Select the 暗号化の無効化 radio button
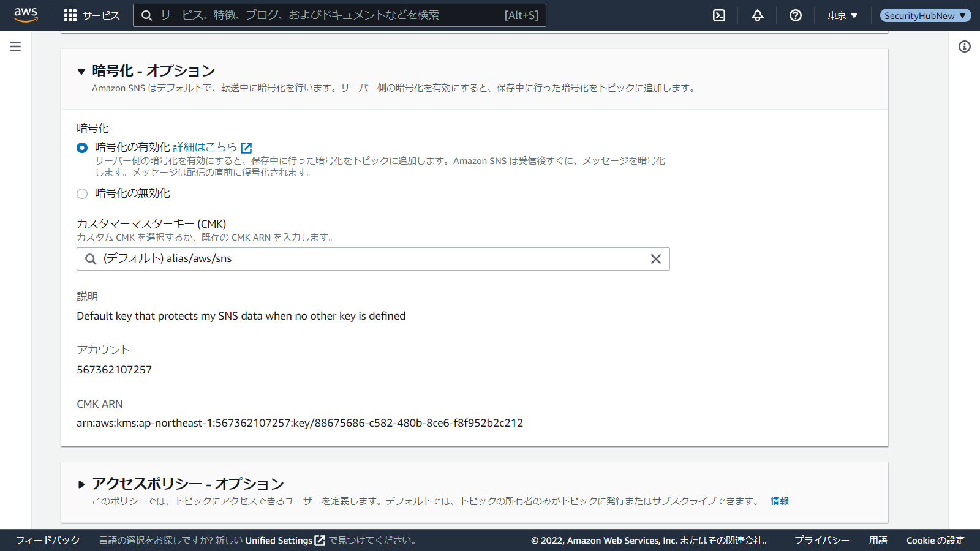Viewport: 980px width, 551px height. [x=82, y=194]
